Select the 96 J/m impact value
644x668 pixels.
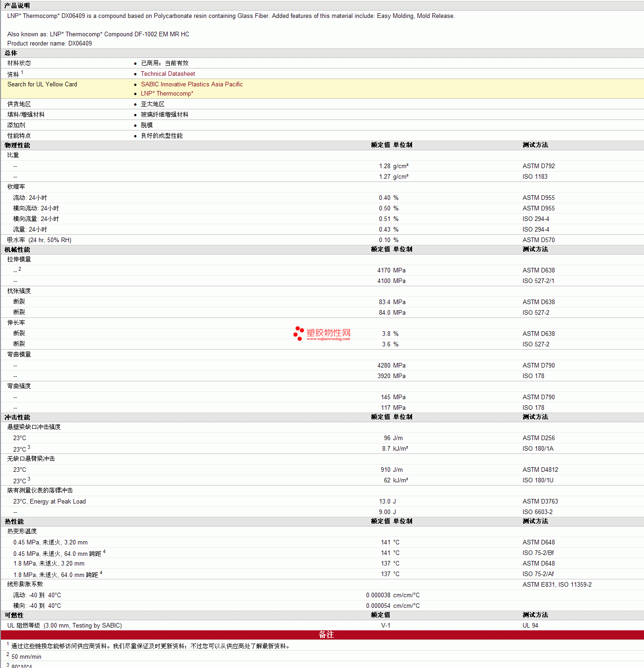(393, 438)
